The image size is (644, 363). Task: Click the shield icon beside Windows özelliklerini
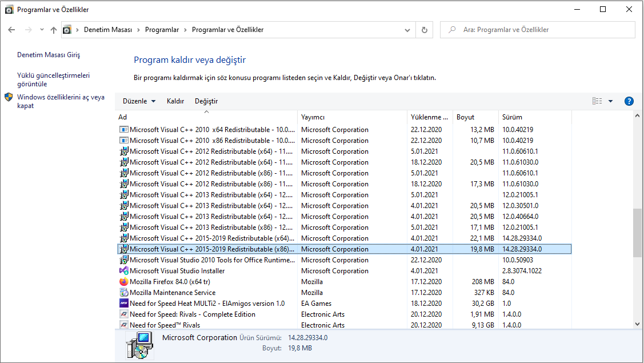9,97
